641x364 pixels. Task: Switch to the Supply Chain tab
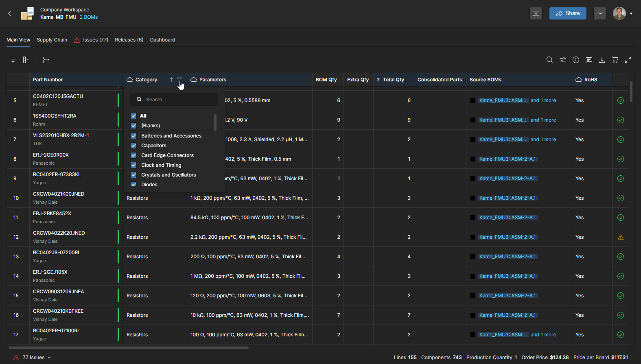pyautogui.click(x=52, y=40)
